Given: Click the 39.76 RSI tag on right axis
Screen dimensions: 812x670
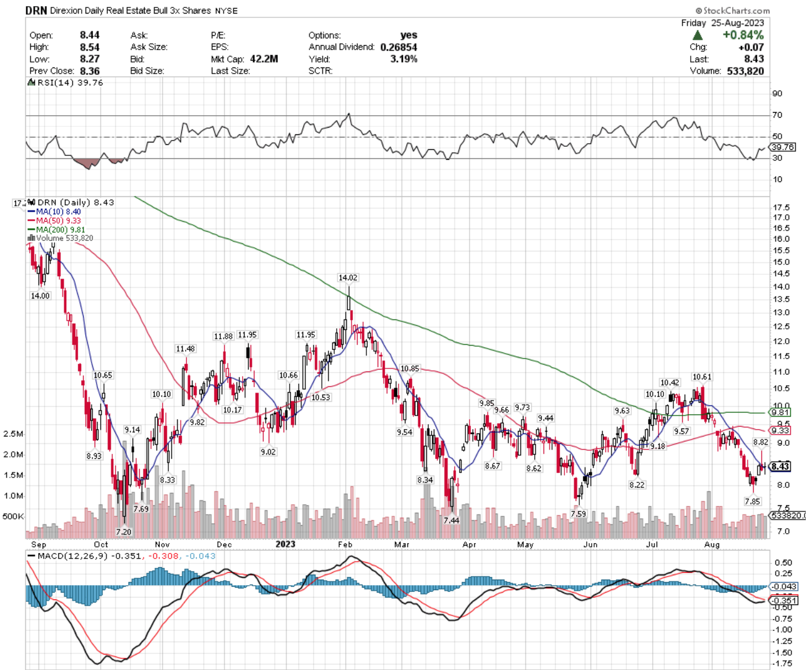Looking at the screenshot, I should click(x=782, y=147).
